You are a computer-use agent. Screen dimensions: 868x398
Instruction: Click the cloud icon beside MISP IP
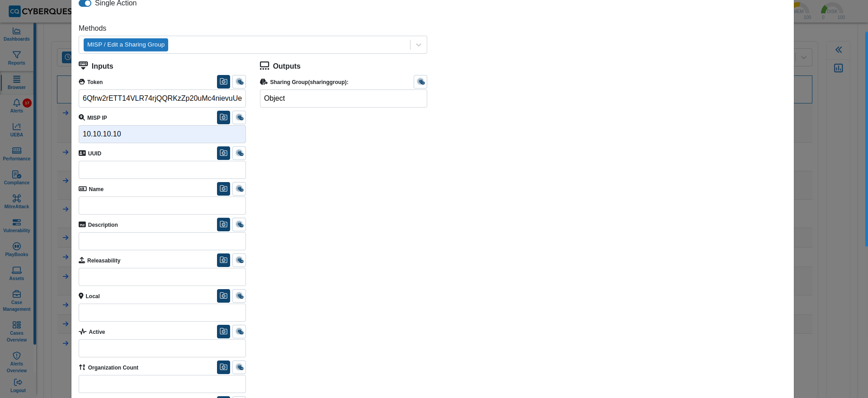point(239,117)
